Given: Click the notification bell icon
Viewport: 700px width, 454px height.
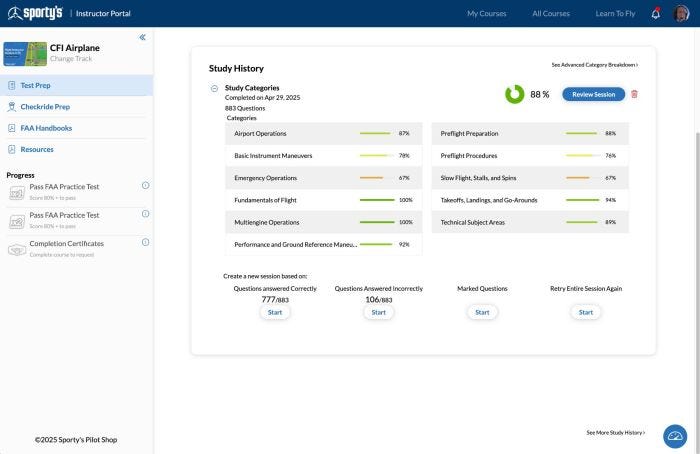Looking at the screenshot, I should click(656, 14).
